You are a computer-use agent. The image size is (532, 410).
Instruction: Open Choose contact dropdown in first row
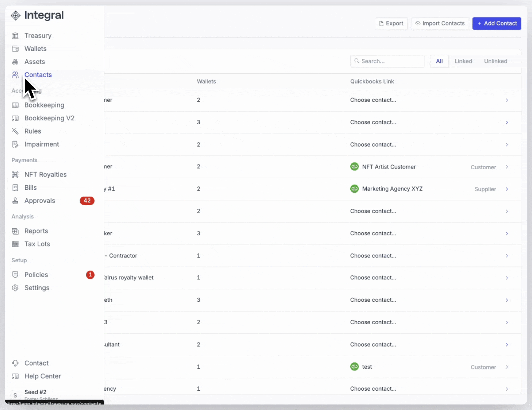[373, 100]
